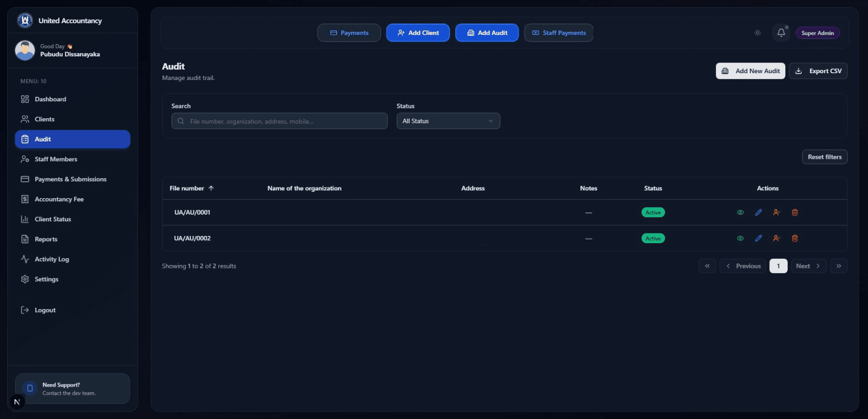Open notifications bell icon
This screenshot has width=868, height=419.
click(781, 33)
